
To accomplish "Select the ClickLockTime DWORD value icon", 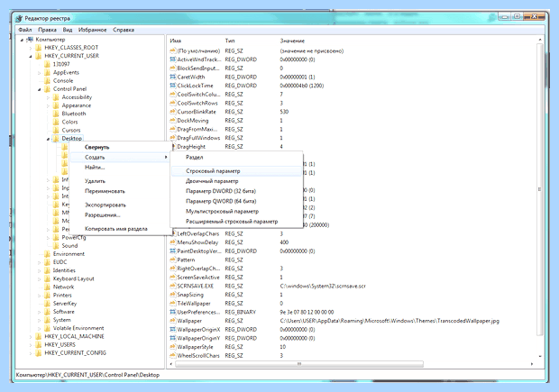I will (x=173, y=86).
